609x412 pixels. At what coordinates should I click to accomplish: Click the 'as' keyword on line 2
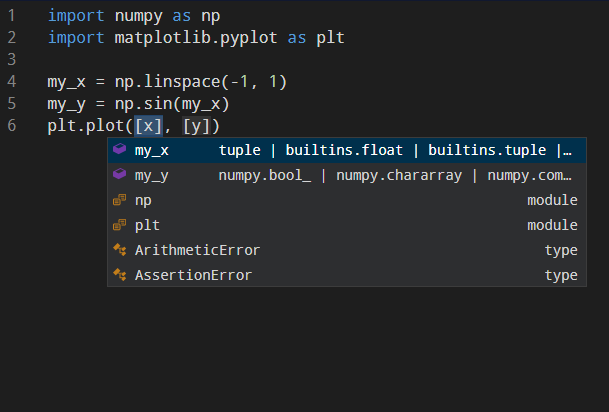(x=297, y=38)
